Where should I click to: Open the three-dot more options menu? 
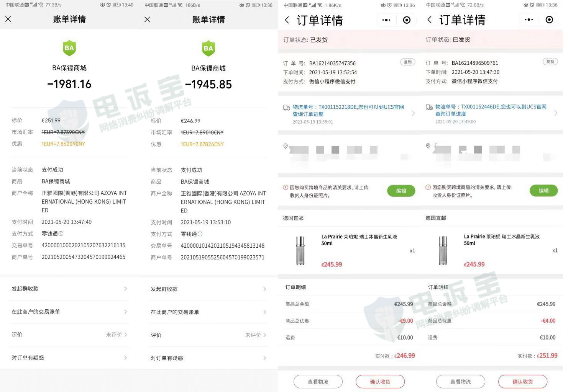386,20
